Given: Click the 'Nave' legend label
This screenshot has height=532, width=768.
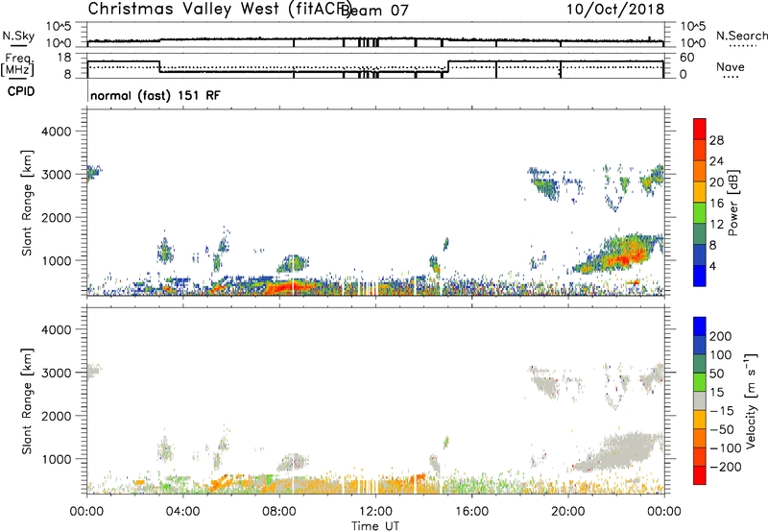Looking at the screenshot, I should (730, 67).
